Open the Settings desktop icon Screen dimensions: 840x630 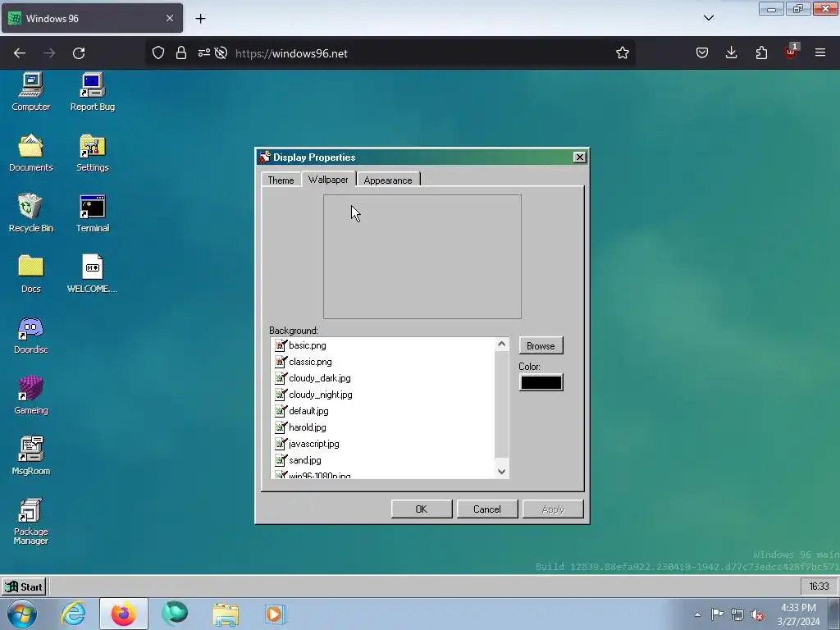coord(93,153)
